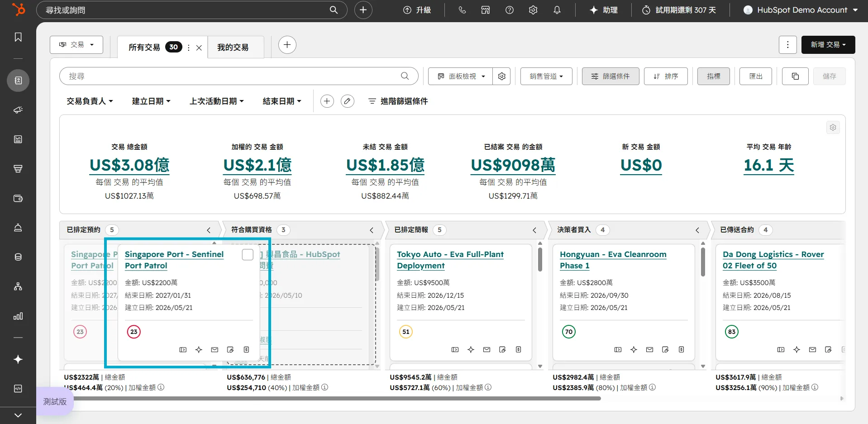Open the content sidebar icon
The height and width of the screenshot is (424, 868).
coord(18,139)
